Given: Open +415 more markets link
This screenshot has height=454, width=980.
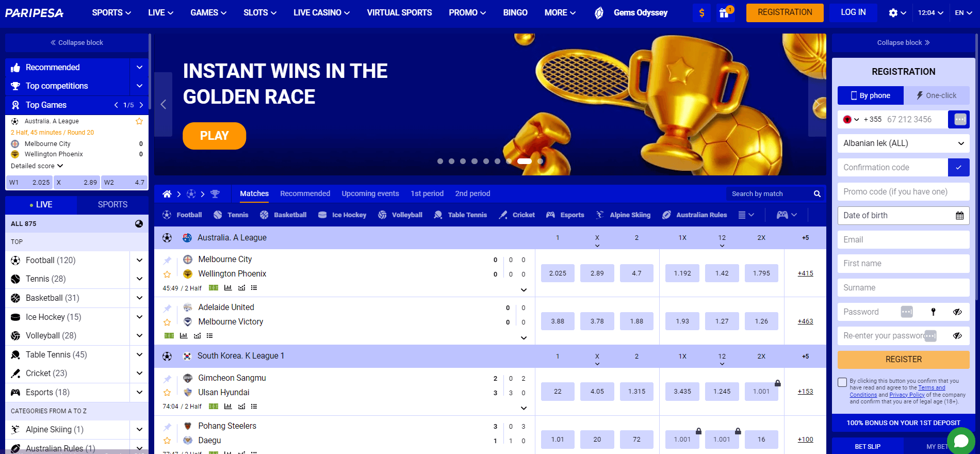Looking at the screenshot, I should pyautogui.click(x=805, y=273).
